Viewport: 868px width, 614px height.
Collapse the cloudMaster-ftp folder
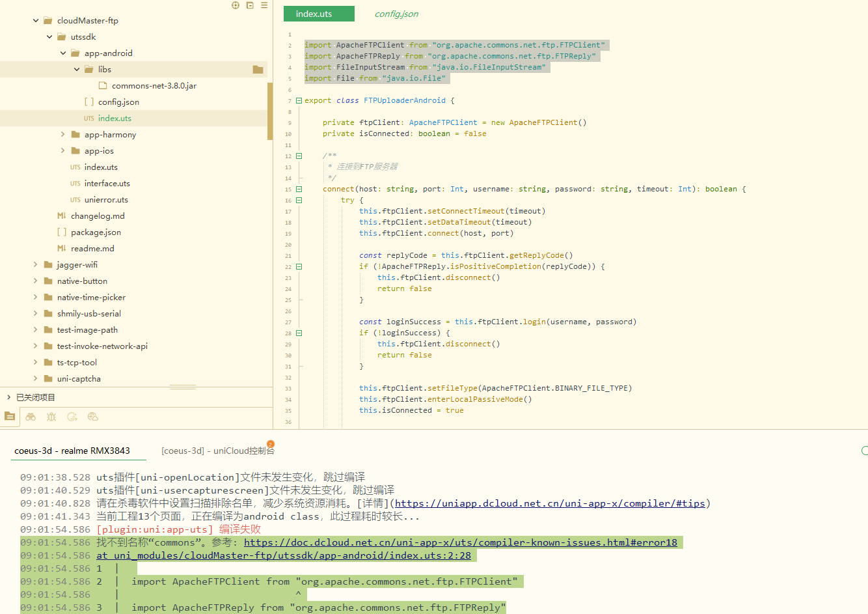pyautogui.click(x=36, y=21)
